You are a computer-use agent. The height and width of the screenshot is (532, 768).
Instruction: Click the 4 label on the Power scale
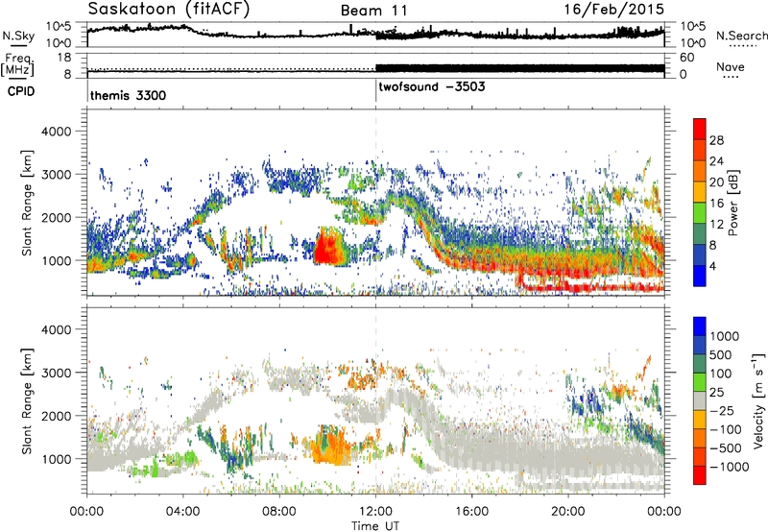pos(712,267)
